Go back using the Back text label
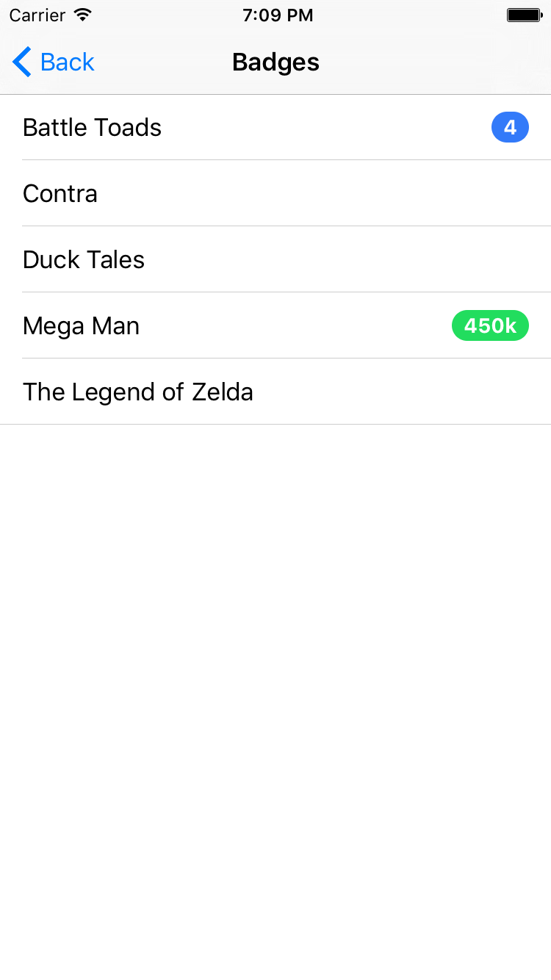 [x=68, y=62]
